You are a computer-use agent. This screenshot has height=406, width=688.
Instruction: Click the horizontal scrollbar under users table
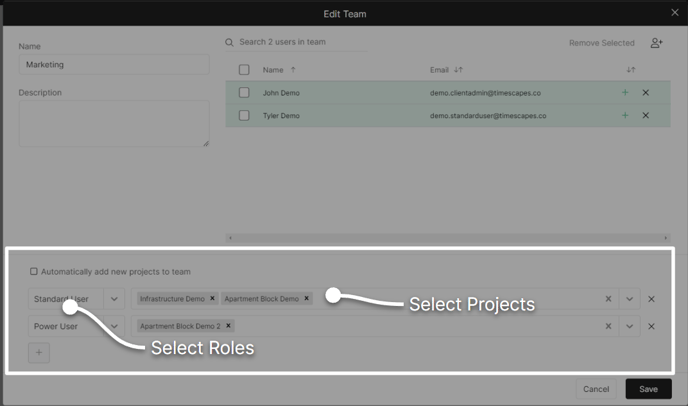[448, 238]
